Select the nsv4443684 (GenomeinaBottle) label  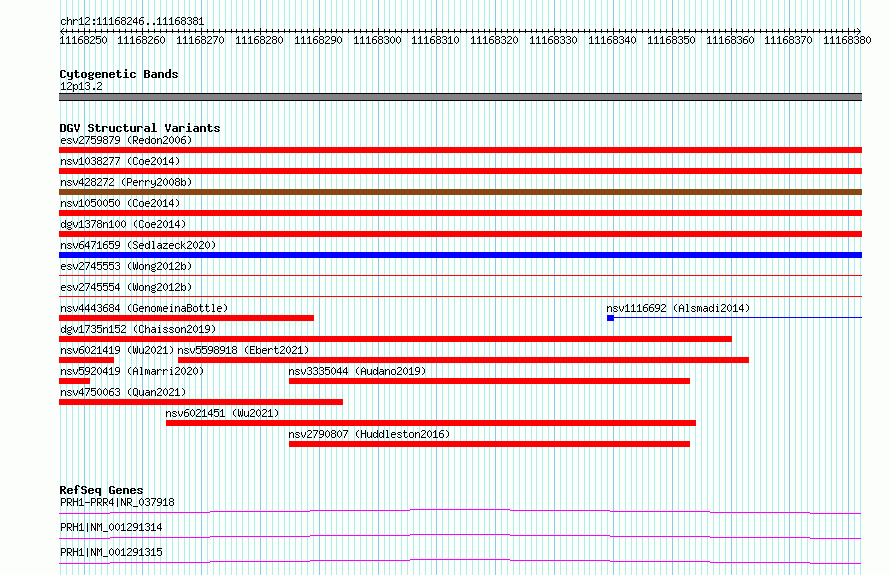click(x=144, y=308)
